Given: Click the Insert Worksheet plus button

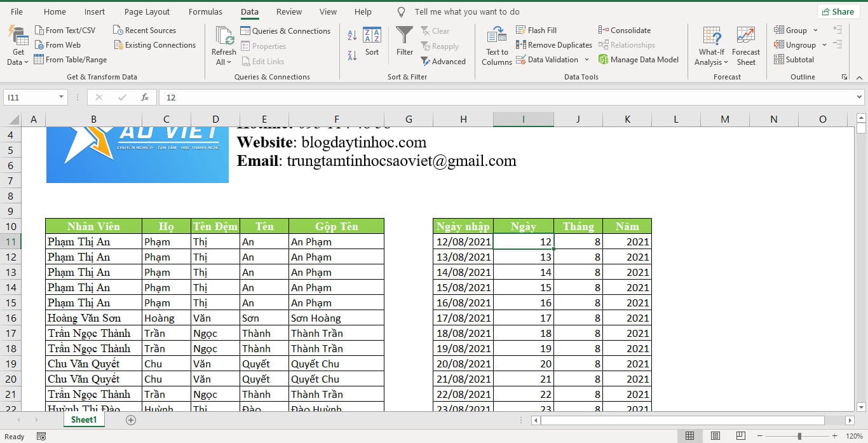Looking at the screenshot, I should 130,420.
